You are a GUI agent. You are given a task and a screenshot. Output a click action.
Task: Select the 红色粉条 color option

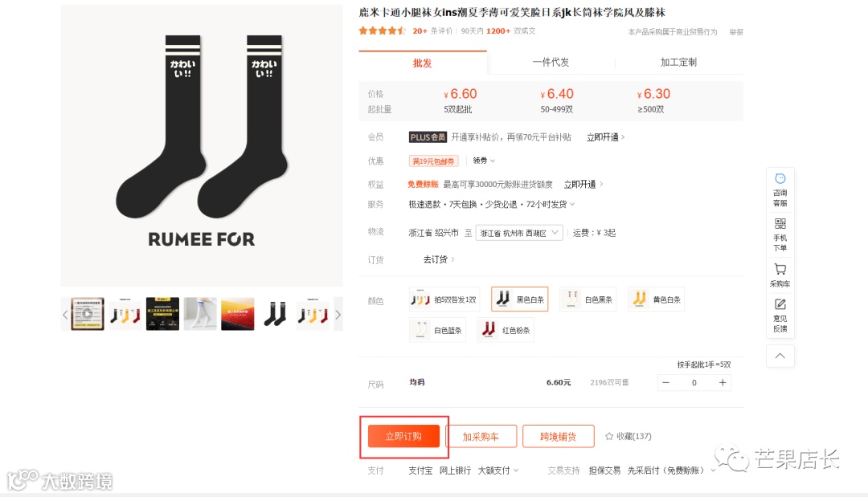pos(506,330)
